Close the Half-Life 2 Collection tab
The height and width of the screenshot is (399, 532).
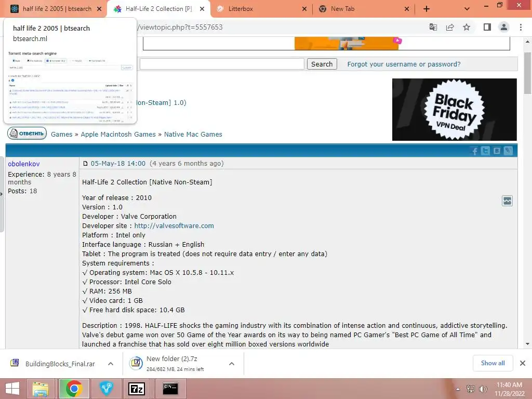[x=202, y=9]
